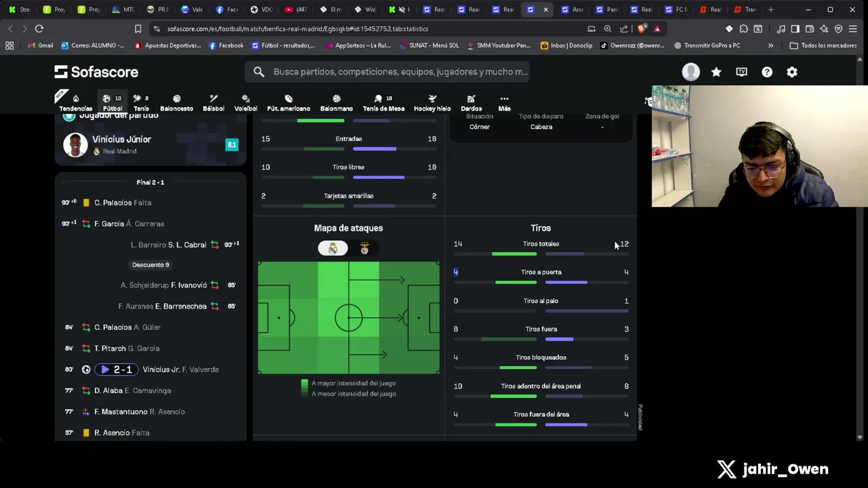This screenshot has width=868, height=488.
Task: Open the Tenis de Mesa section
Action: coord(383,103)
